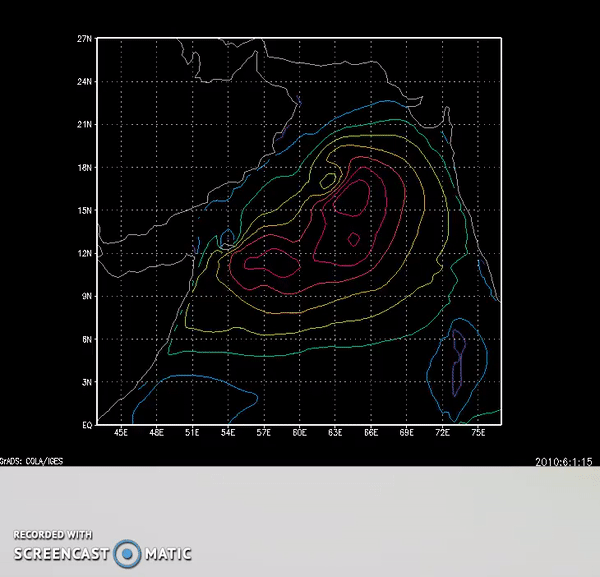The height and width of the screenshot is (577, 600).
Task: Click the 75E longitude axis label
Action: (478, 434)
